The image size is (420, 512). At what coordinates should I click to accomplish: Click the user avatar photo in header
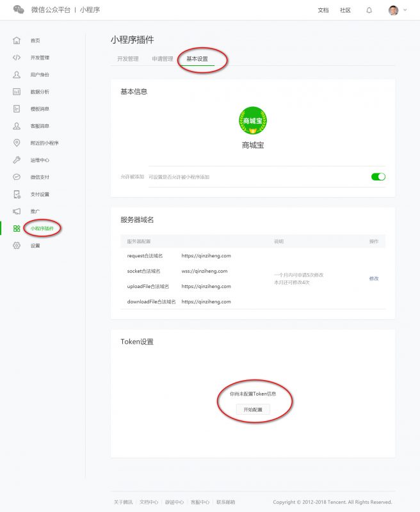coord(393,10)
